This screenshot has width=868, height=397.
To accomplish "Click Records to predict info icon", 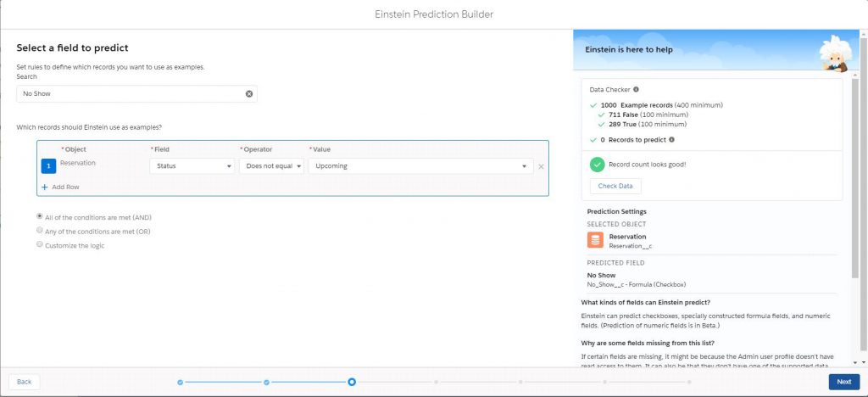I will (x=671, y=139).
